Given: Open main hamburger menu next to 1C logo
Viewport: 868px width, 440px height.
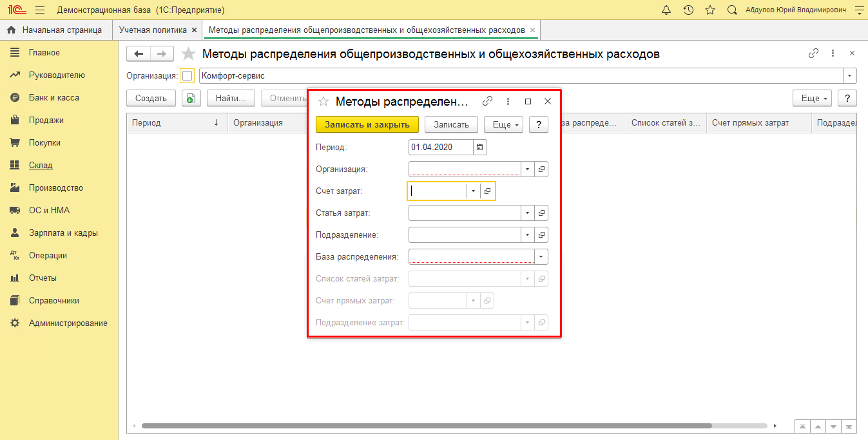Looking at the screenshot, I should (40, 10).
